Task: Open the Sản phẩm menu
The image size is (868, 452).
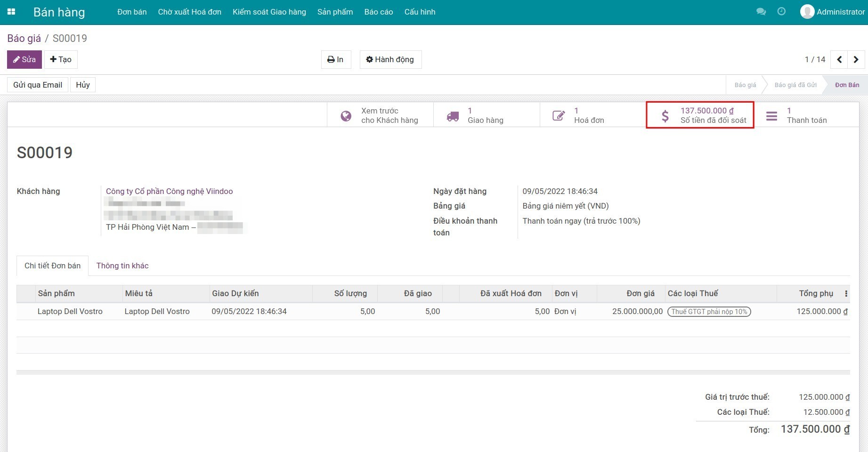Action: point(335,12)
